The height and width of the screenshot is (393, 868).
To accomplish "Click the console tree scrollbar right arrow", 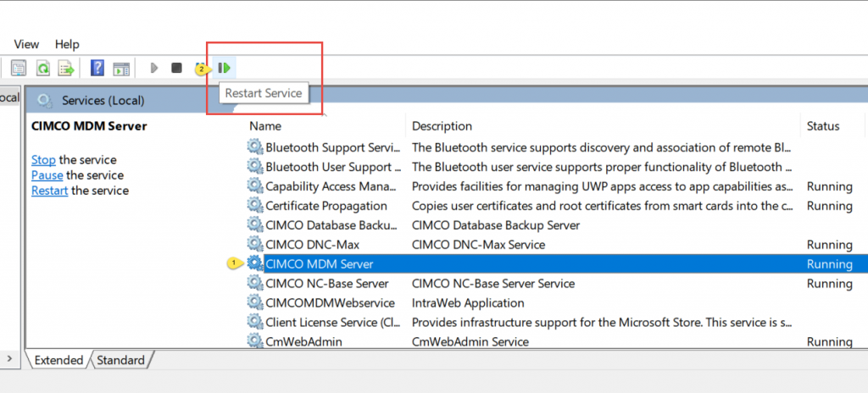I will click(8, 359).
